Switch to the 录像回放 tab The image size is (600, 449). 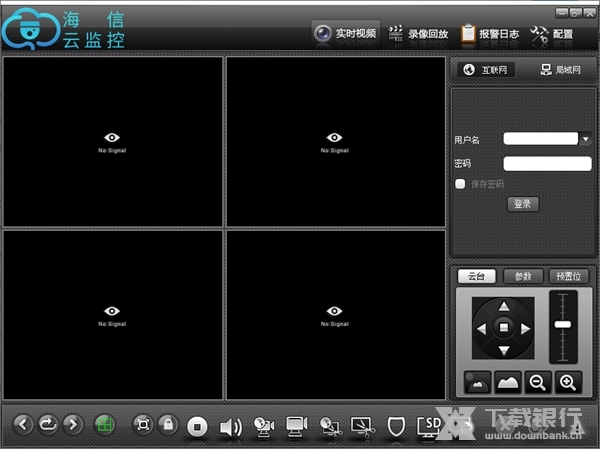(417, 34)
